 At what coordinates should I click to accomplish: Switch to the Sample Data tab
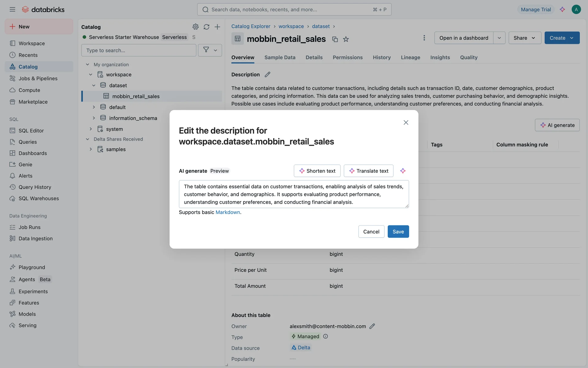coord(280,57)
